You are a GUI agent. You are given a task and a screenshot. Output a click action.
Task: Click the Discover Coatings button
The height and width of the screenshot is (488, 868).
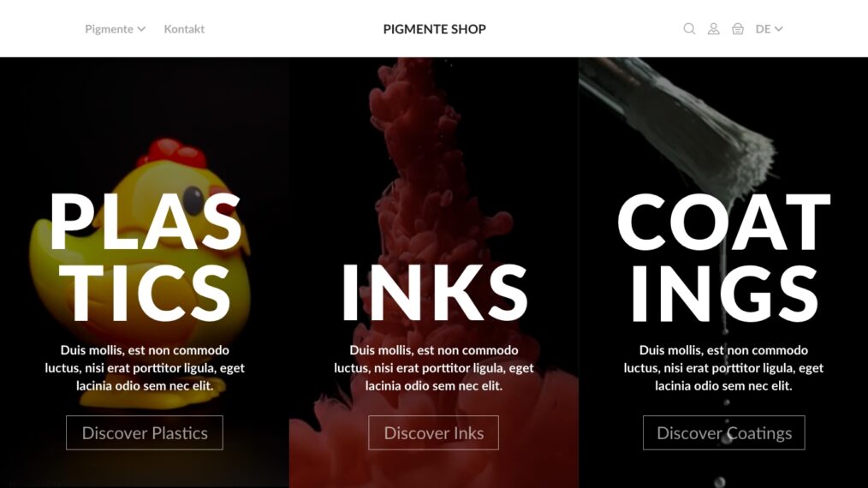click(724, 432)
